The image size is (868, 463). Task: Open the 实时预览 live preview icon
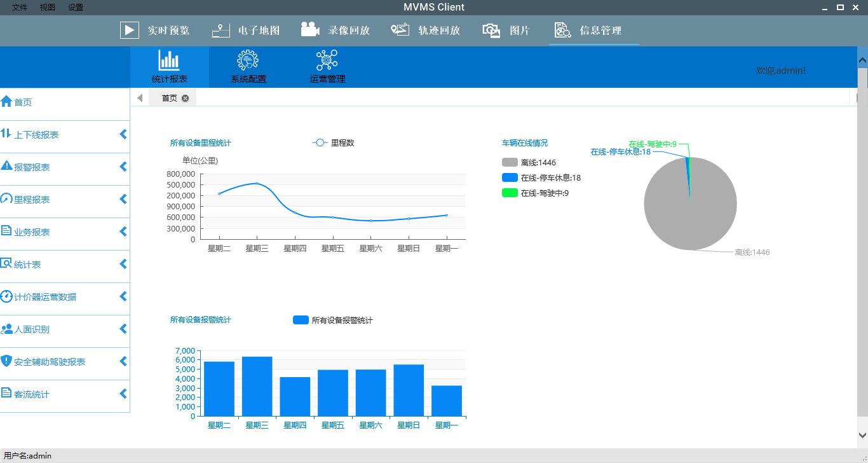click(x=130, y=30)
